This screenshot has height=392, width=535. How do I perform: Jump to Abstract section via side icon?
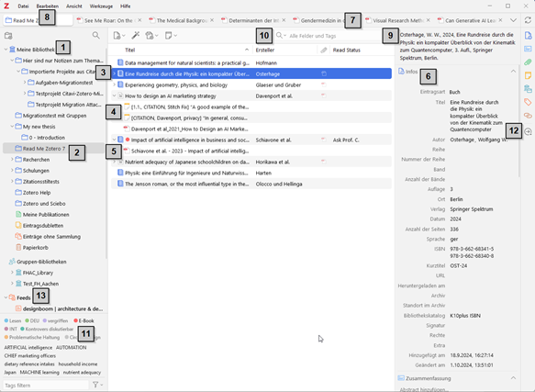coord(528,49)
